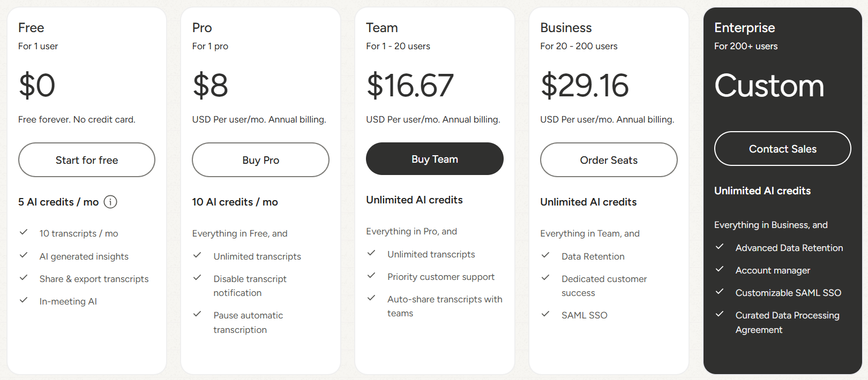Click Auto-share transcripts with teams text
The image size is (868, 380).
click(445, 306)
